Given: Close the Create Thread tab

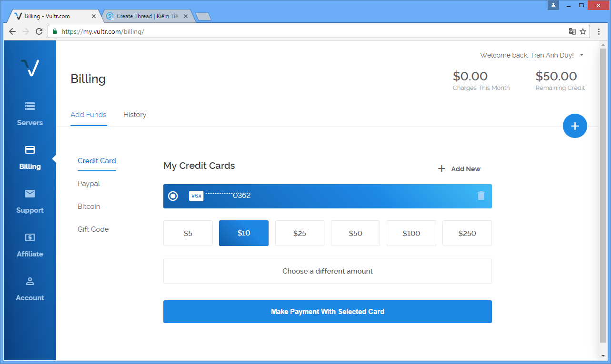Looking at the screenshot, I should click(x=186, y=16).
